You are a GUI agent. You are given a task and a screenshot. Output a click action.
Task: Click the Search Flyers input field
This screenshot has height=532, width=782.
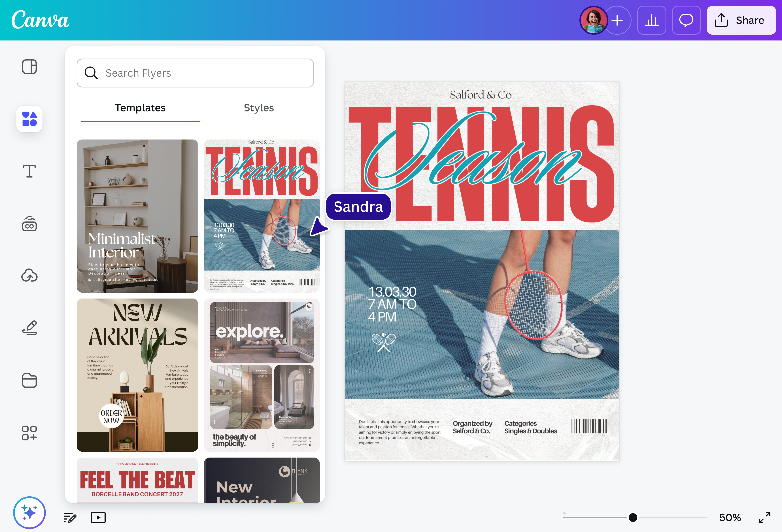(195, 73)
